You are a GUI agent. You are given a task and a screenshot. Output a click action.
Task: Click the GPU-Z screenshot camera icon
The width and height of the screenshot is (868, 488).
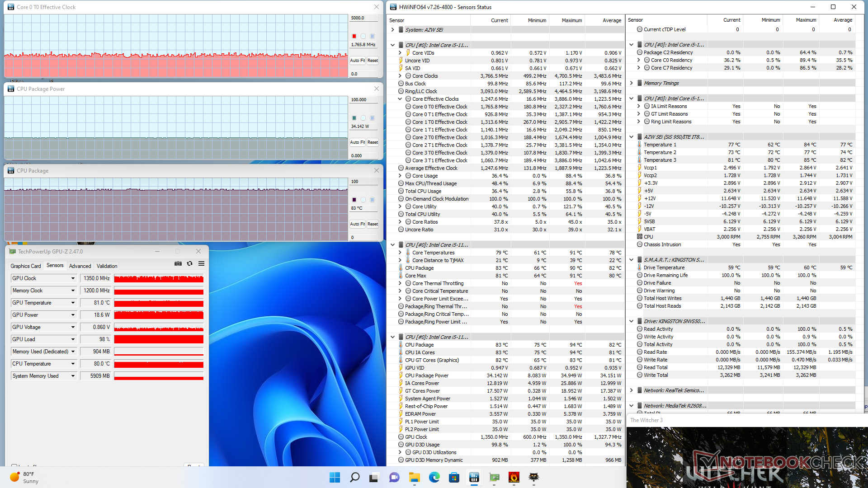178,264
